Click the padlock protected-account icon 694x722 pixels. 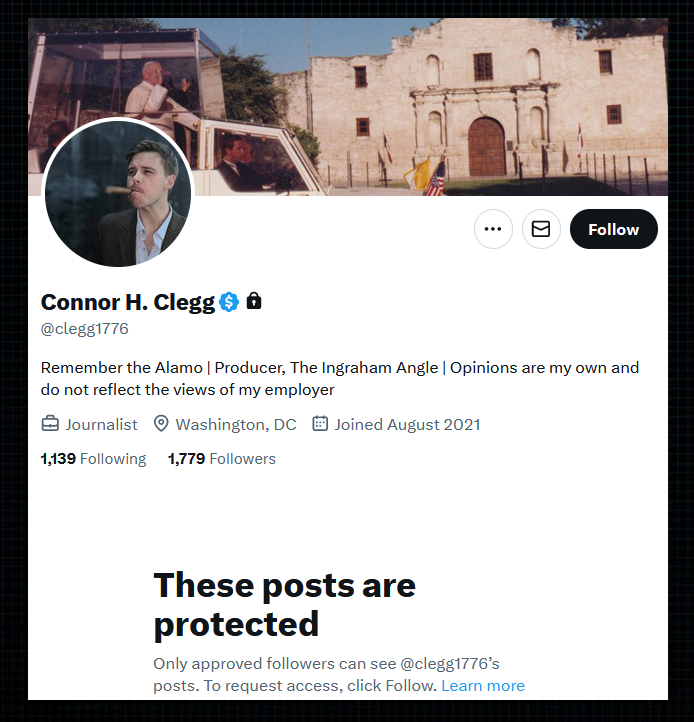[x=254, y=301]
